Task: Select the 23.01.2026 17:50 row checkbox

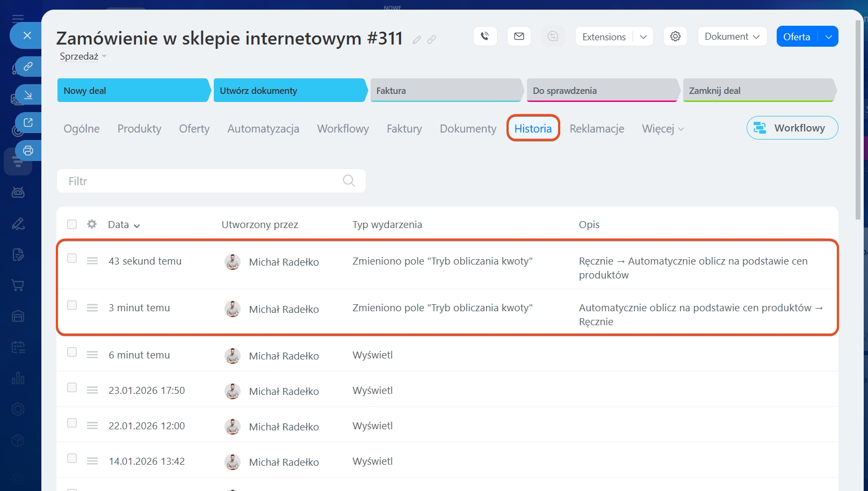Action: pos(72,388)
